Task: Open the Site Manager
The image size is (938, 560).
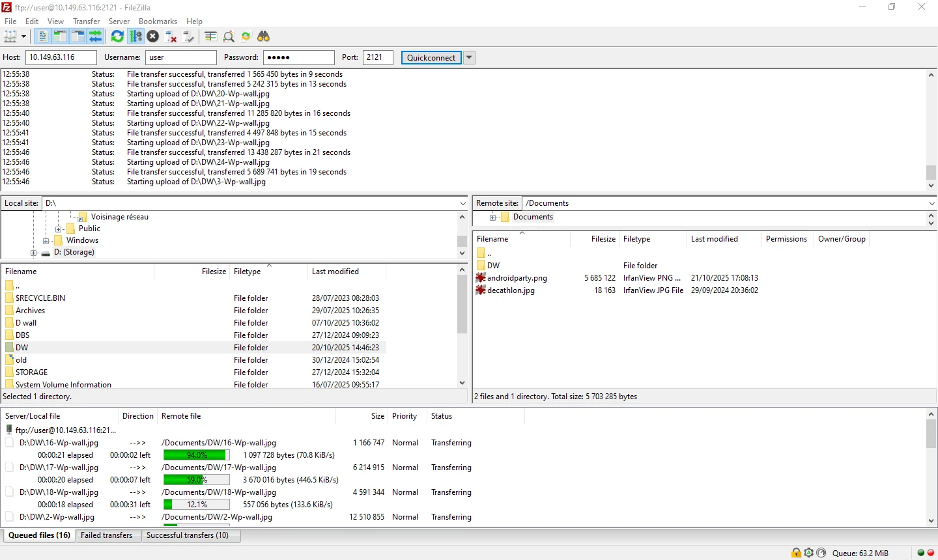Action: tap(10, 36)
